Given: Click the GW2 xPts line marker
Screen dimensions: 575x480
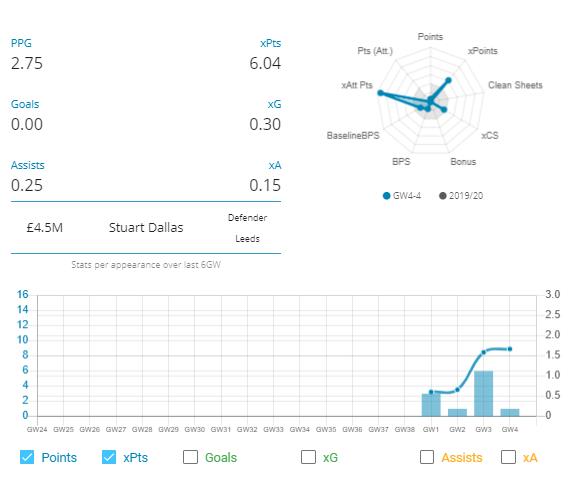Looking at the screenshot, I should [x=457, y=390].
